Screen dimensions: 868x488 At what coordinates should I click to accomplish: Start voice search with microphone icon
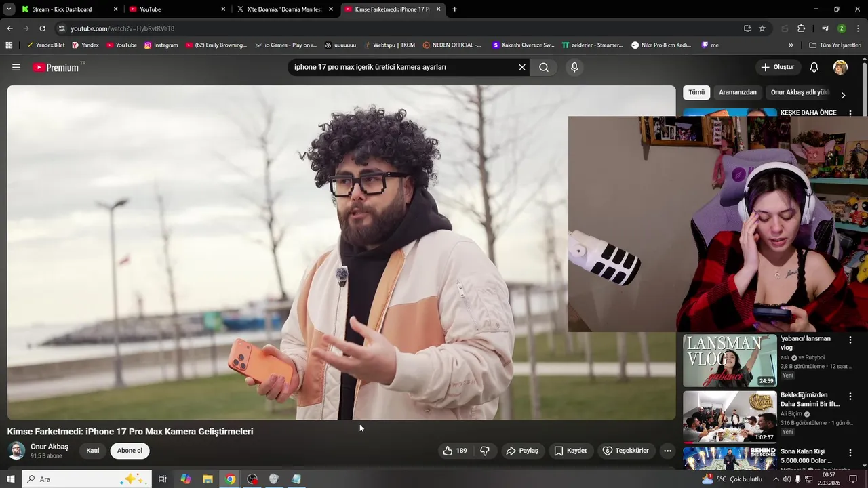click(x=574, y=67)
